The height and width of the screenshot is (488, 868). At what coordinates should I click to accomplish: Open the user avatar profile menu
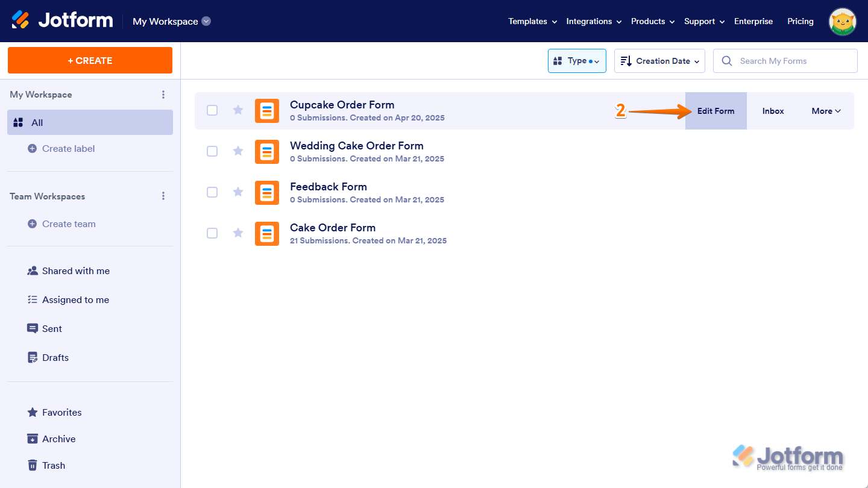(843, 22)
